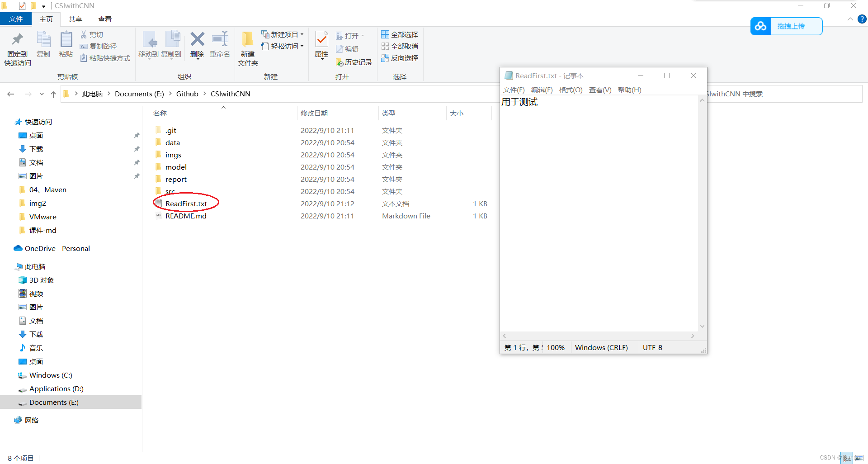Click 此电脑 in address breadcrumb
Viewport: 868px width, 464px height.
click(x=93, y=94)
